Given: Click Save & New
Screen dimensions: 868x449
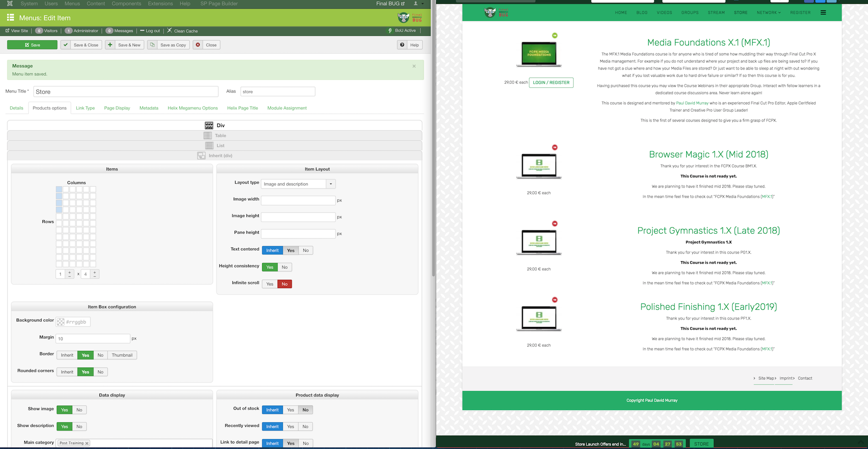Looking at the screenshot, I should coord(125,45).
